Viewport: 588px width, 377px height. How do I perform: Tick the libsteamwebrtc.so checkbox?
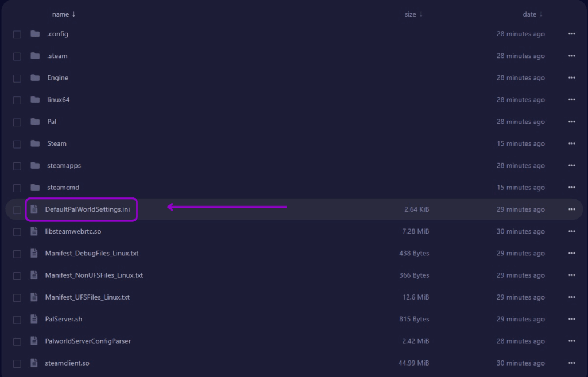tap(17, 232)
